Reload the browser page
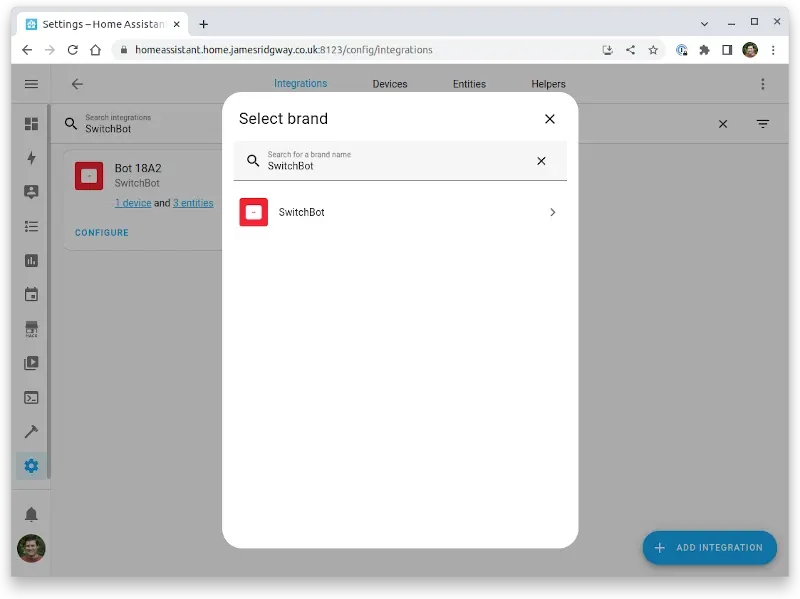This screenshot has width=800, height=599. [x=72, y=50]
